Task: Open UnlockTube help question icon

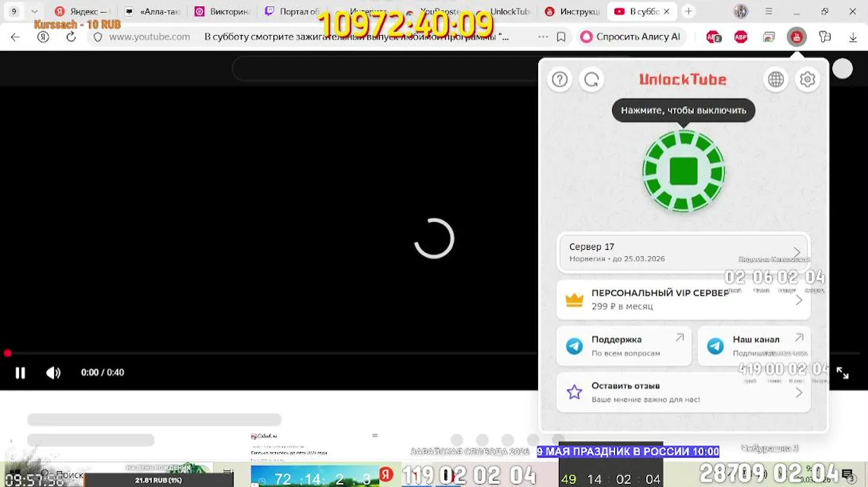Action: coord(560,80)
